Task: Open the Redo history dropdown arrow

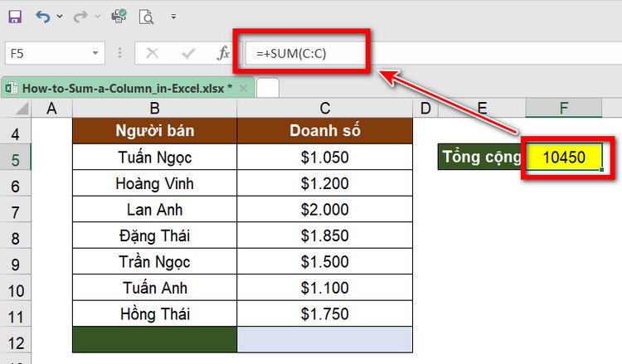Action: point(98,17)
